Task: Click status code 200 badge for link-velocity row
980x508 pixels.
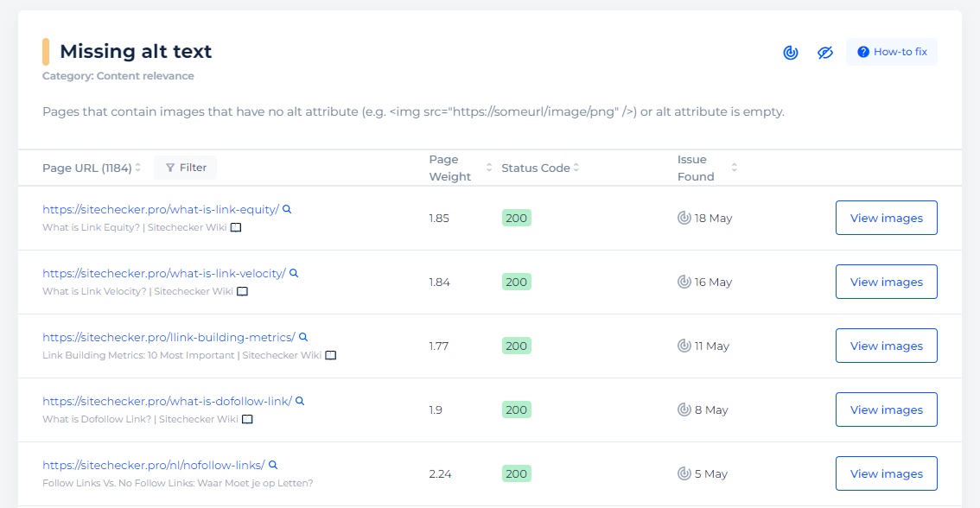Action: click(516, 282)
